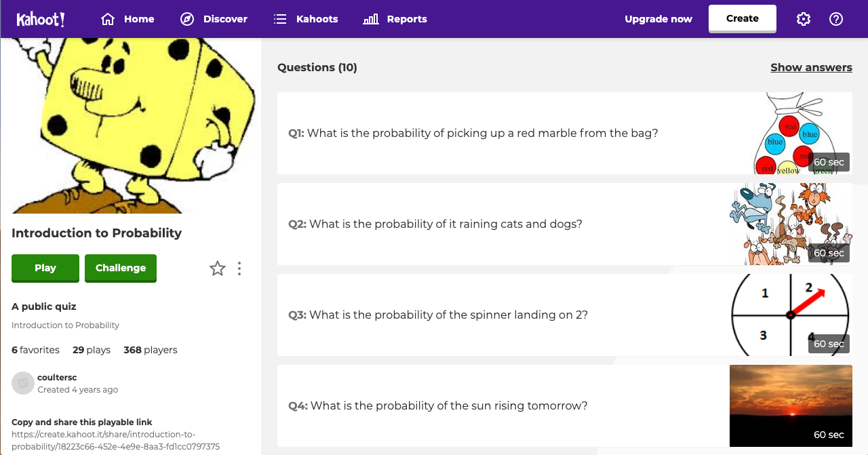Open Discover via its compass icon
868x455 pixels.
186,19
